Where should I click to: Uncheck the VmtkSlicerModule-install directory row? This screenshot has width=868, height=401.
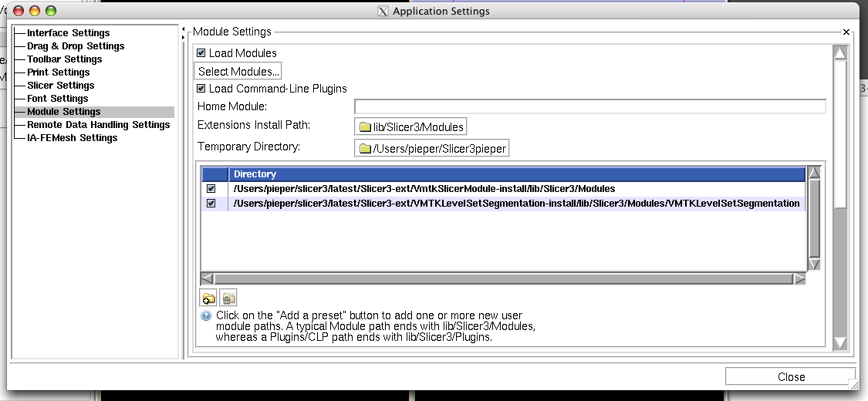click(x=211, y=189)
